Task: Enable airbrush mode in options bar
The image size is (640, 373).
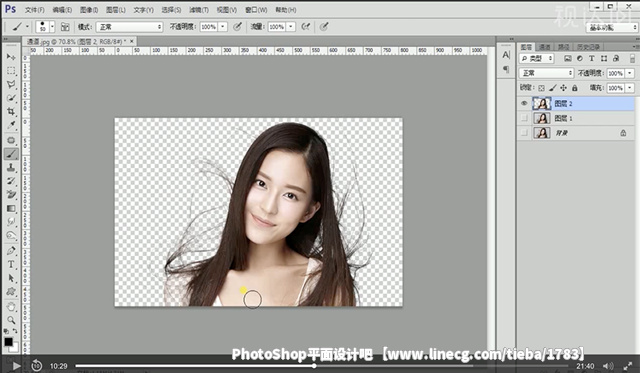Action: click(305, 27)
